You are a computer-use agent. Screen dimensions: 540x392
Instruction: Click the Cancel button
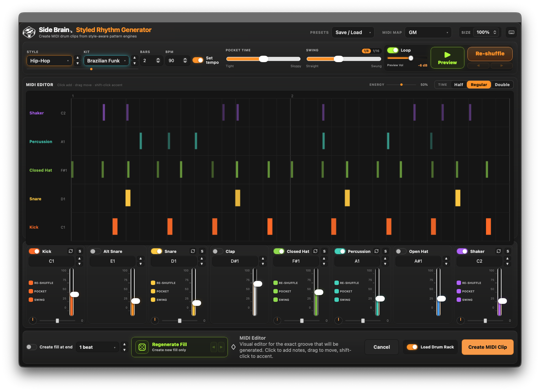point(382,347)
